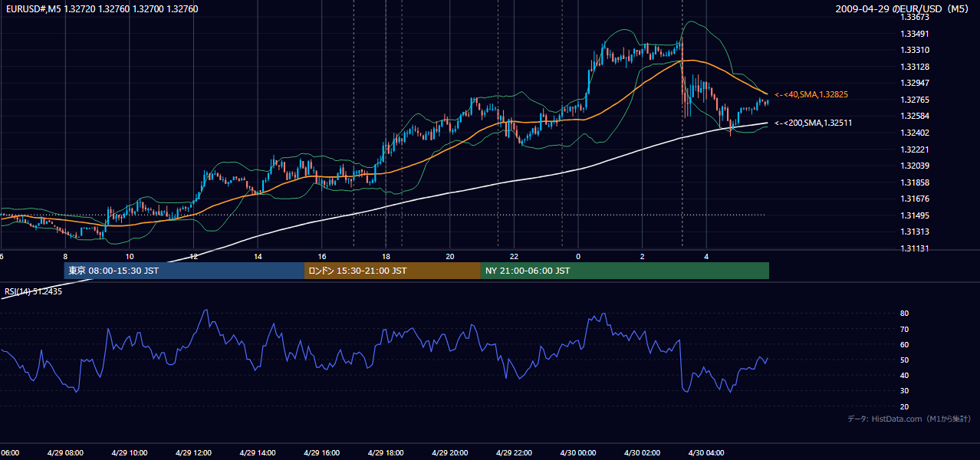Click price level 1.33491 on the scale
The width and height of the screenshot is (980, 460).
point(916,34)
